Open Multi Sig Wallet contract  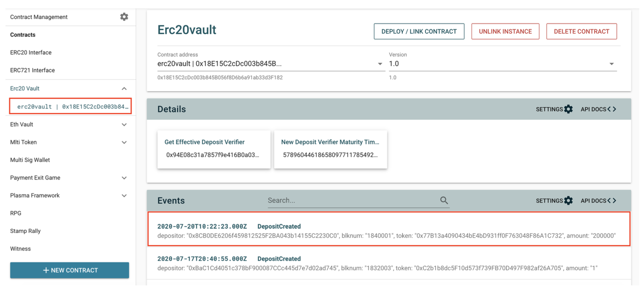[x=30, y=160]
